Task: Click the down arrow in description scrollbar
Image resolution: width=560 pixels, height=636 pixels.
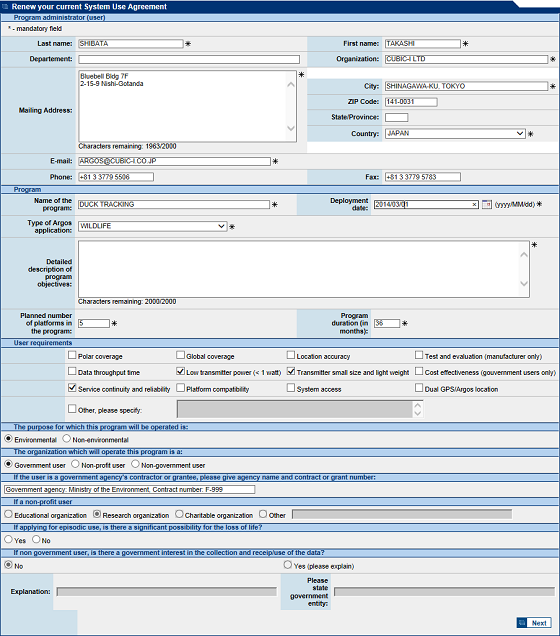Action: pos(524,284)
